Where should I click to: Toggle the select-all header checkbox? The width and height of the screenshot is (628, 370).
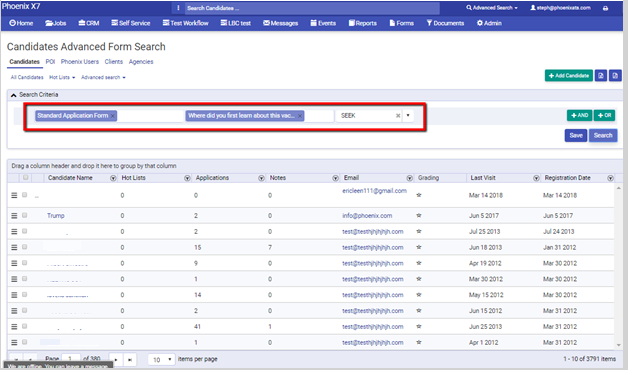coord(26,177)
